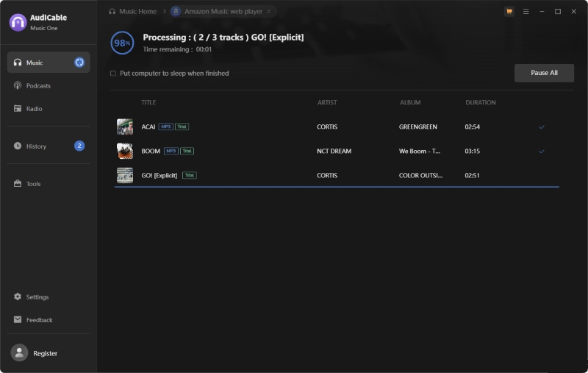588x373 pixels.
Task: Open the Podcasts section
Action: click(49, 85)
